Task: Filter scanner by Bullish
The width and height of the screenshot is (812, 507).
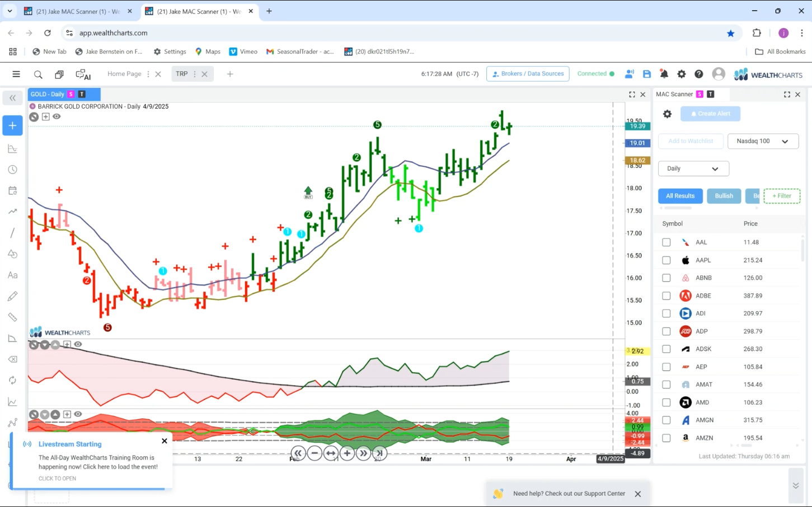Action: 724,196
